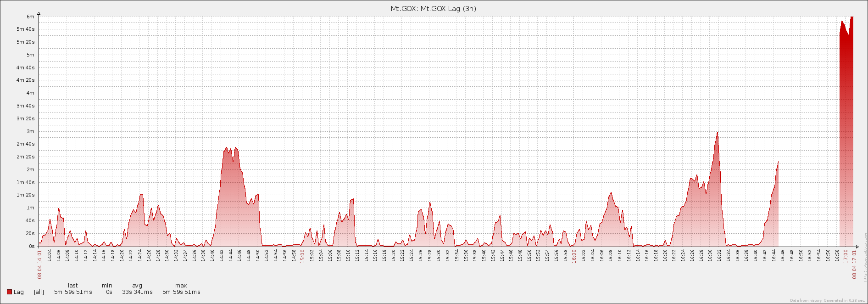Click the "1m 40s" y-axis label

(x=26, y=183)
